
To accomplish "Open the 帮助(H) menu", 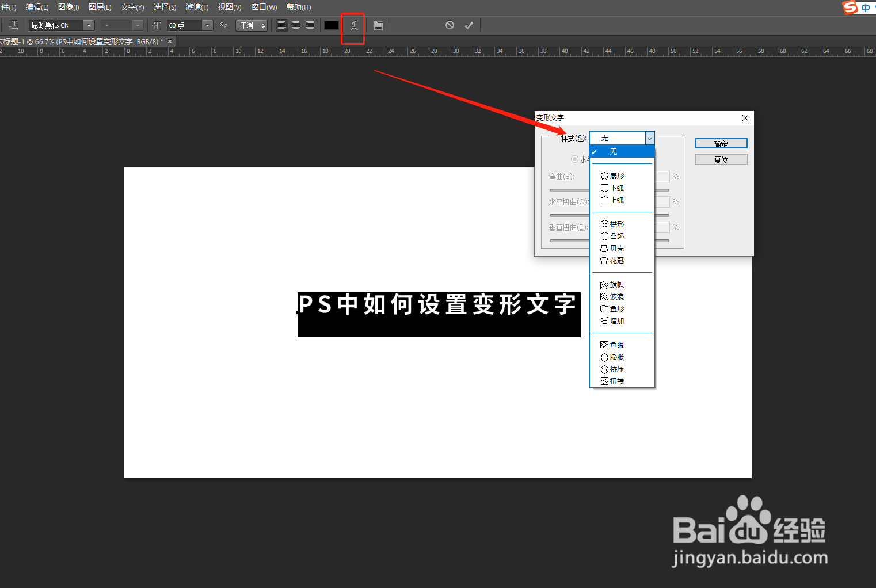I will 299,7.
